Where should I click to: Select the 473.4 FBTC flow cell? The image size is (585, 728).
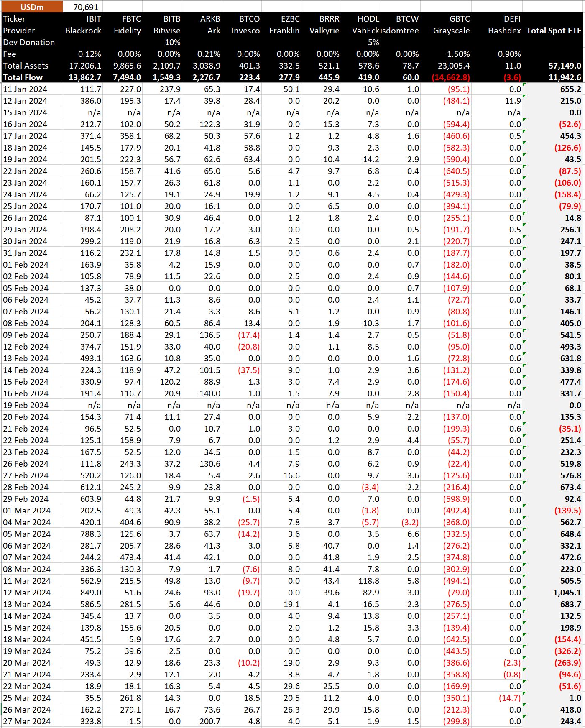[x=130, y=557]
